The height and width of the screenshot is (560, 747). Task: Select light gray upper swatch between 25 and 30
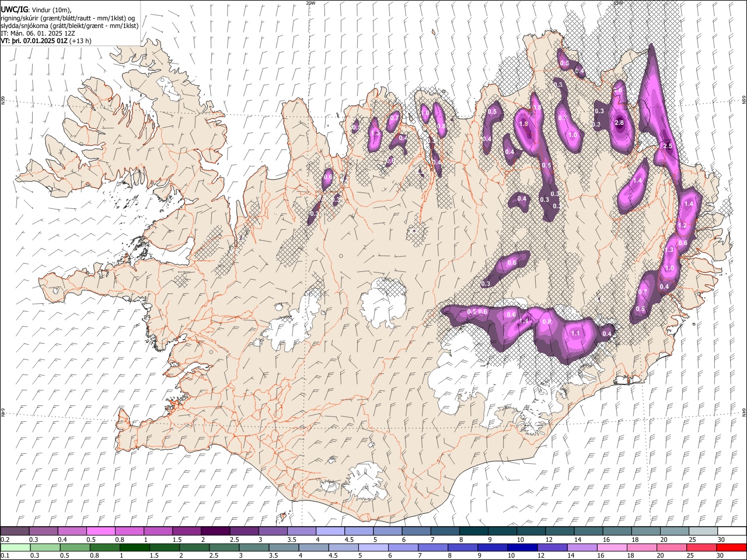click(x=703, y=531)
